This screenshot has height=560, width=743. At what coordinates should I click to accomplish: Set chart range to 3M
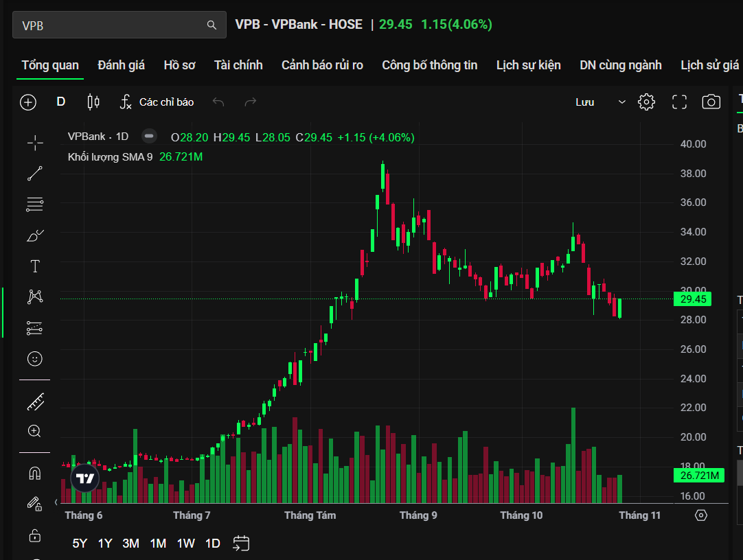click(130, 544)
